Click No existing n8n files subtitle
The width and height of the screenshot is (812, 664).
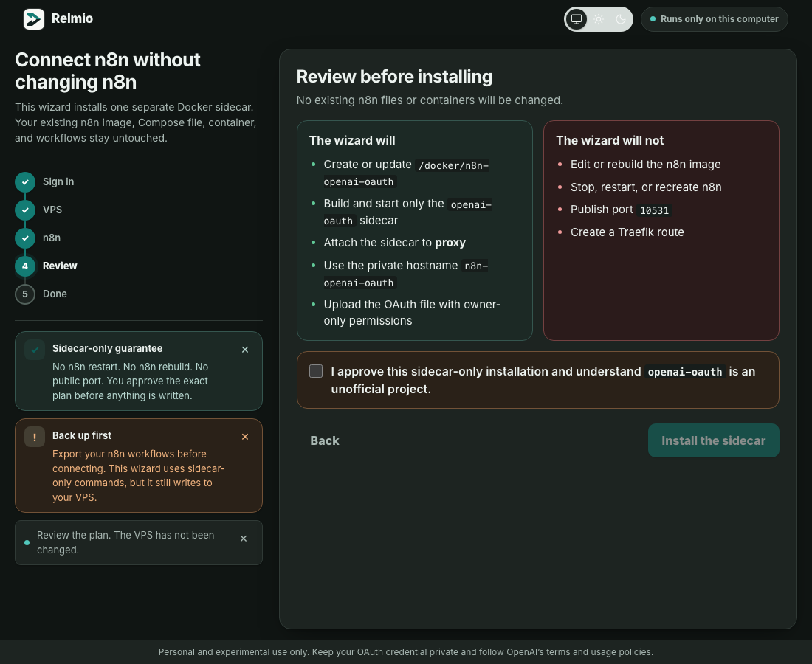[430, 100]
